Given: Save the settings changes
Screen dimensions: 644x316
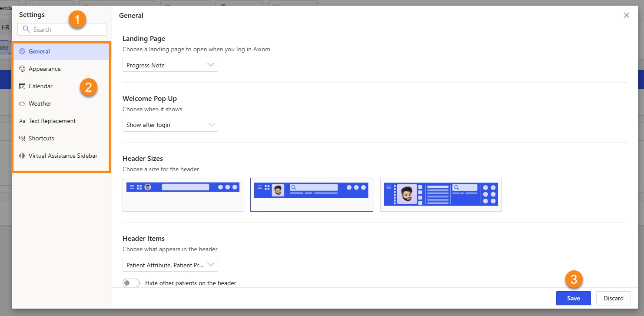Looking at the screenshot, I should click(x=573, y=298).
